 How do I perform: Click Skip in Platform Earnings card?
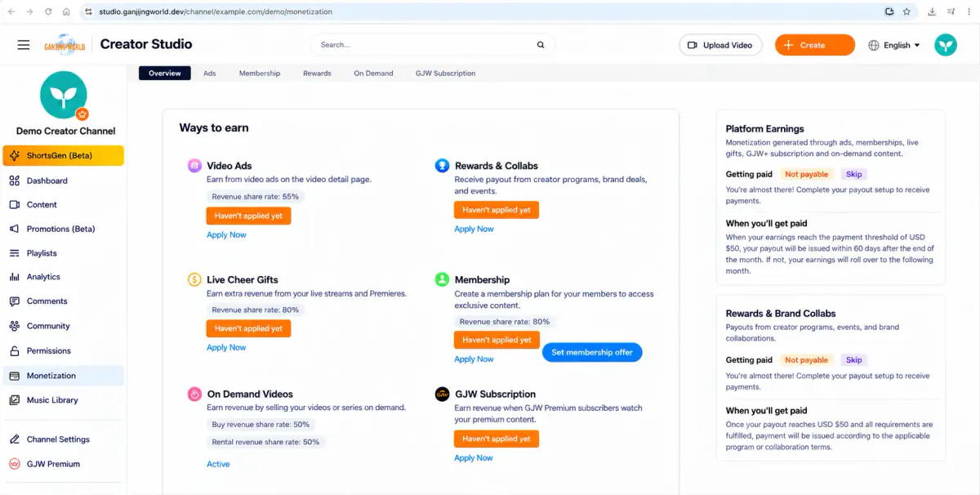[x=853, y=174]
